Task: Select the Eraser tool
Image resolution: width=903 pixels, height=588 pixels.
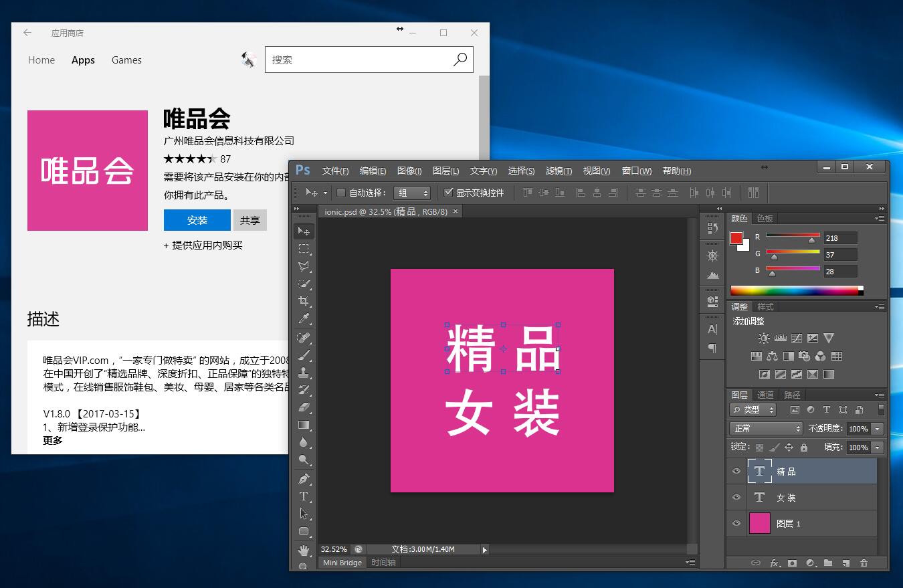Action: click(x=304, y=407)
